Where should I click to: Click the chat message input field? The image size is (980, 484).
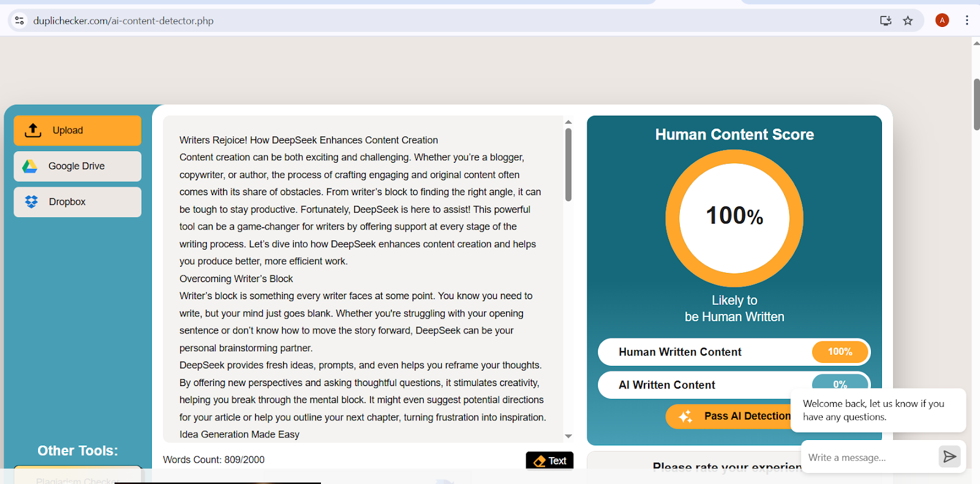pos(870,457)
